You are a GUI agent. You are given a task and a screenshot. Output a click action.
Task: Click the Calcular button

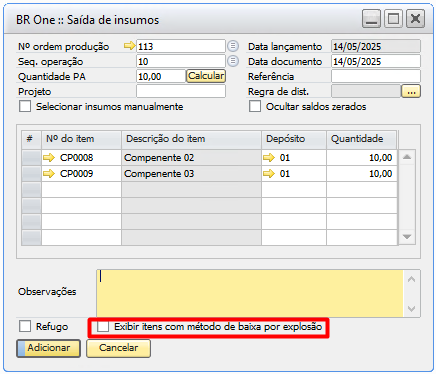pos(206,76)
